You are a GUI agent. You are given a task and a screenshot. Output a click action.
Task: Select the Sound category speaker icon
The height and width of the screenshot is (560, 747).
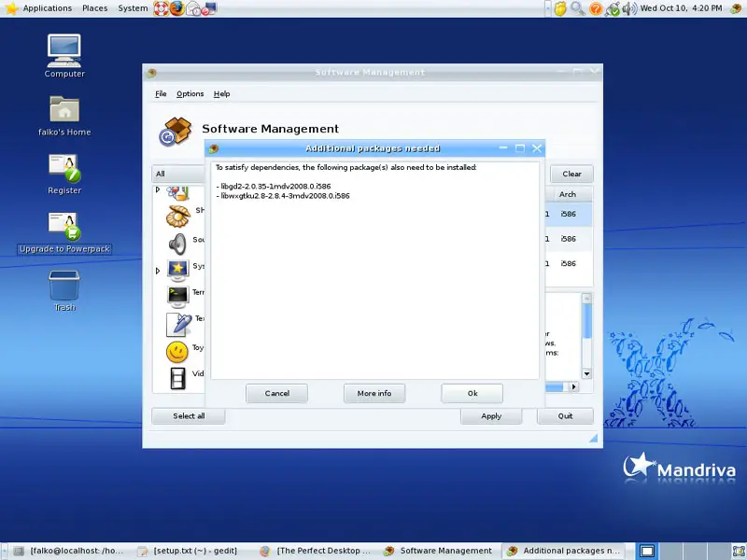pos(177,244)
